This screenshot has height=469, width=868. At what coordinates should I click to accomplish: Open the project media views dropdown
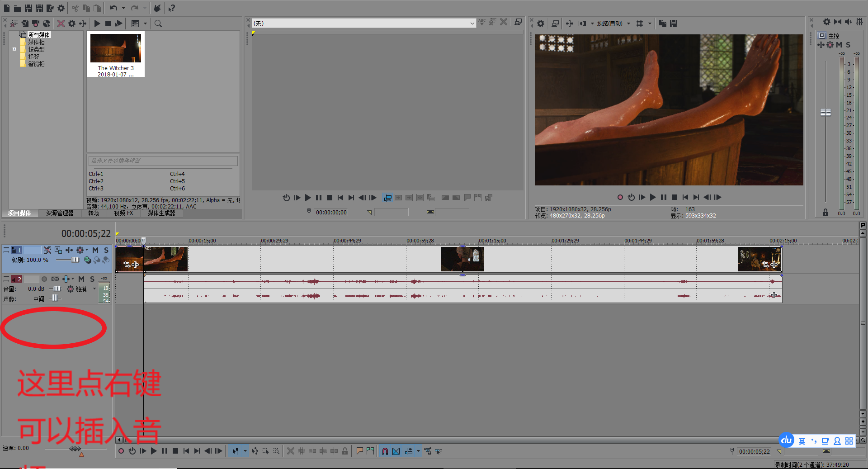[145, 24]
